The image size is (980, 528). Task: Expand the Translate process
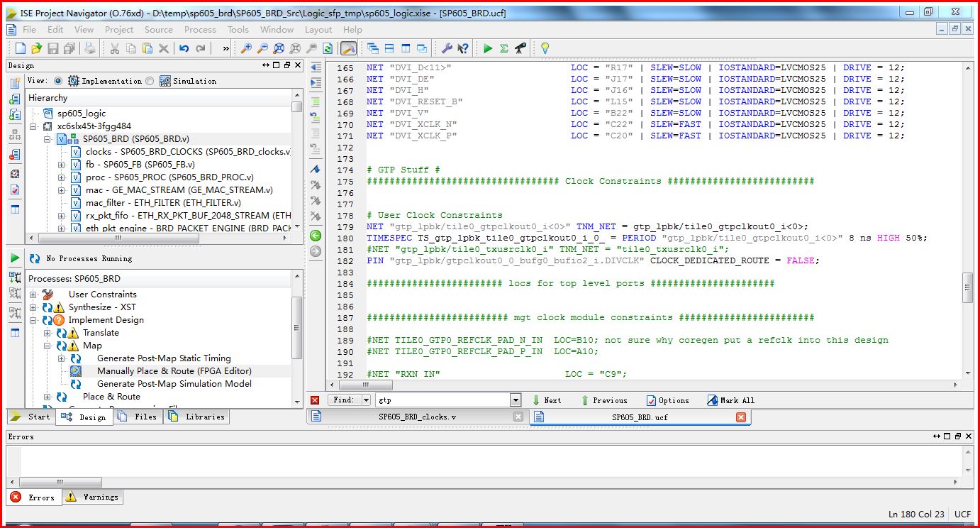[48, 333]
